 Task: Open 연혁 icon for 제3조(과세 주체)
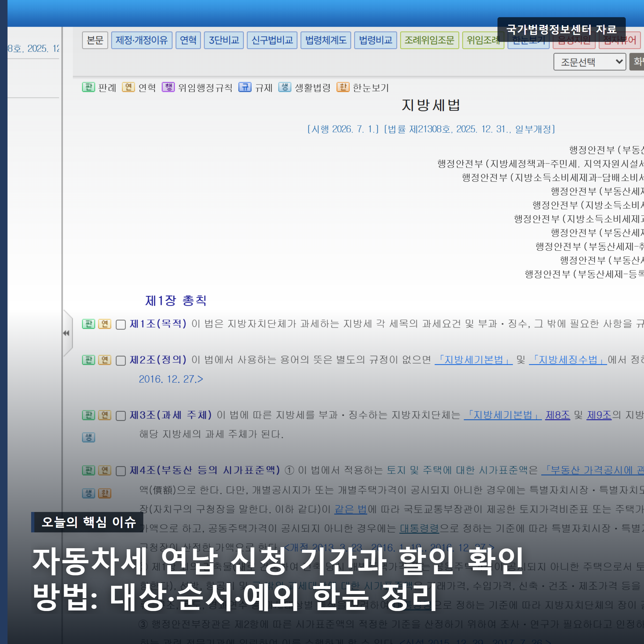point(104,415)
